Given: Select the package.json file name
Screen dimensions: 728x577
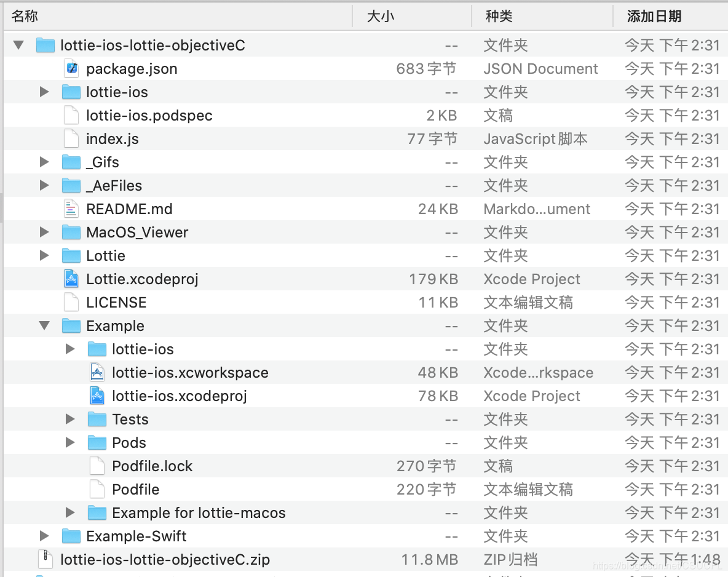Looking at the screenshot, I should click(132, 69).
